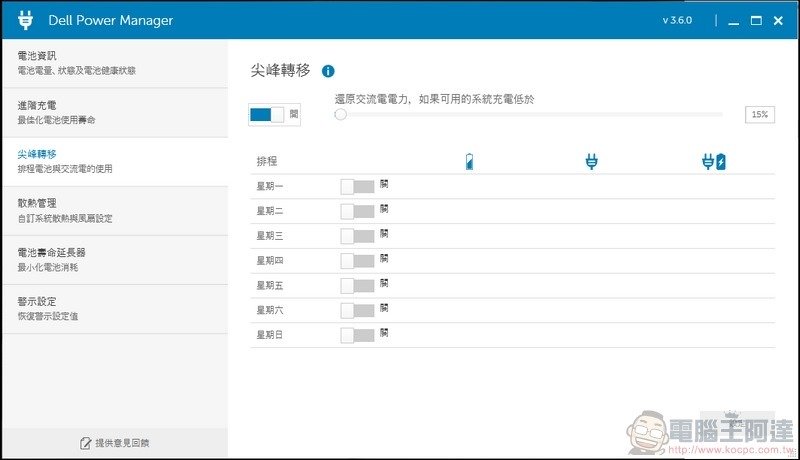Viewport: 800px width, 460px height.
Task: Enable the 星期三 schedule toggle
Action: coord(357,236)
